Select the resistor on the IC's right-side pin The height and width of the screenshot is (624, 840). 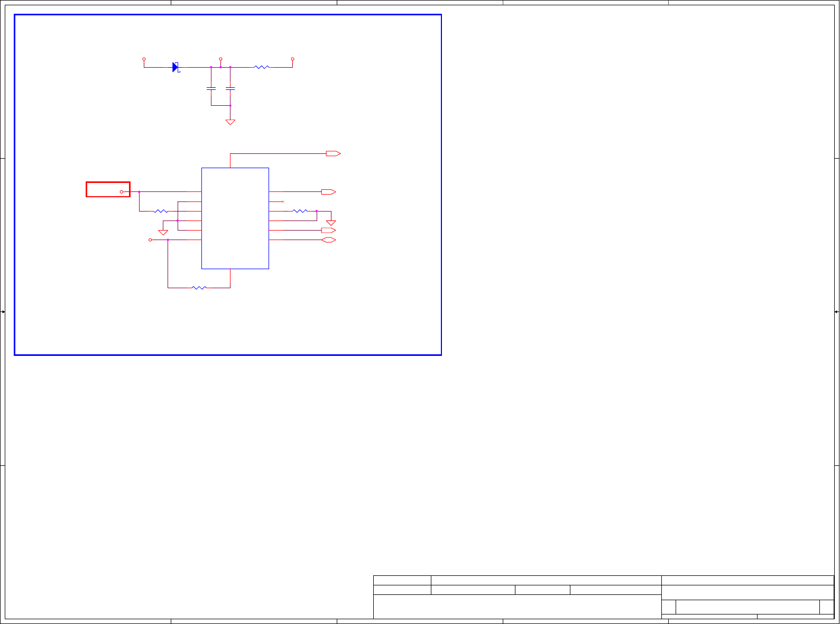coord(300,211)
